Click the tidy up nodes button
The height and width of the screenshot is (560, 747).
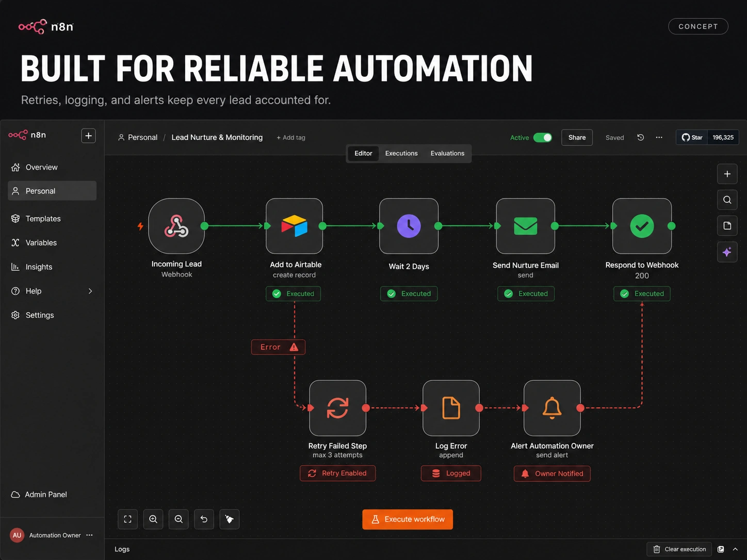click(230, 519)
